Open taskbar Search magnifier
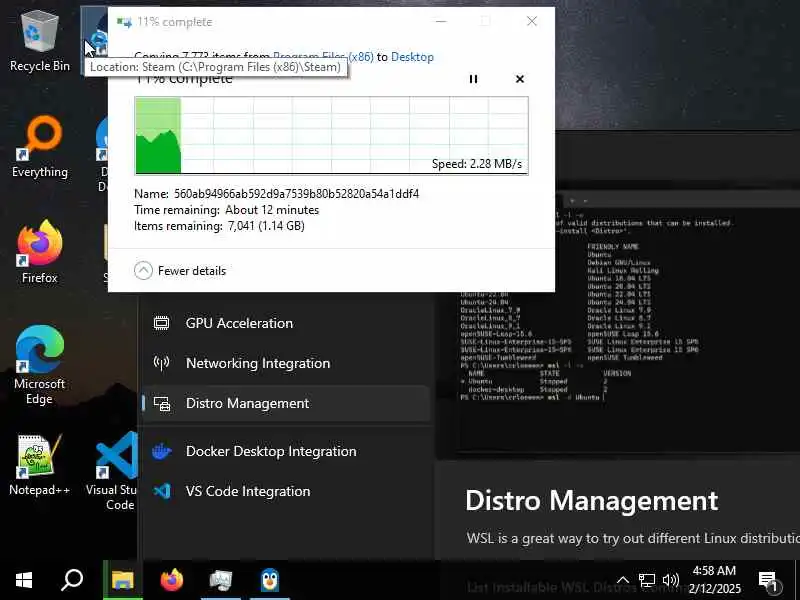This screenshot has height=600, width=800. [x=72, y=580]
